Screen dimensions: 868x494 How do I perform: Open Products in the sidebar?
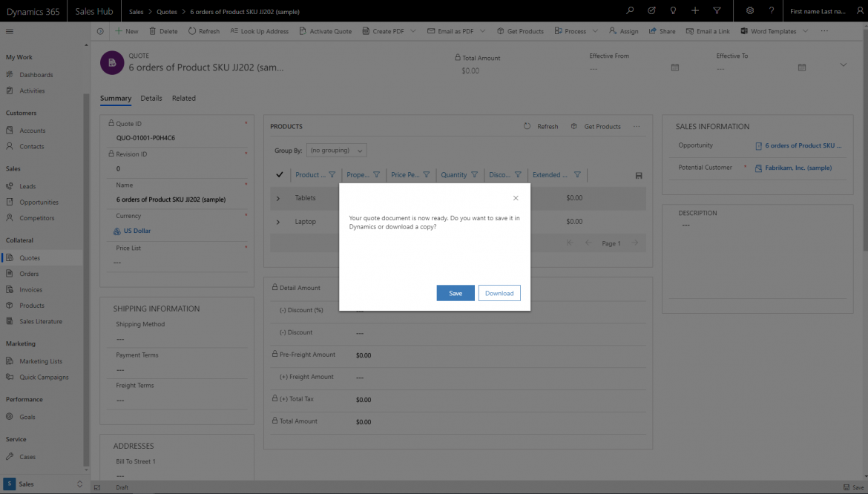[32, 306]
